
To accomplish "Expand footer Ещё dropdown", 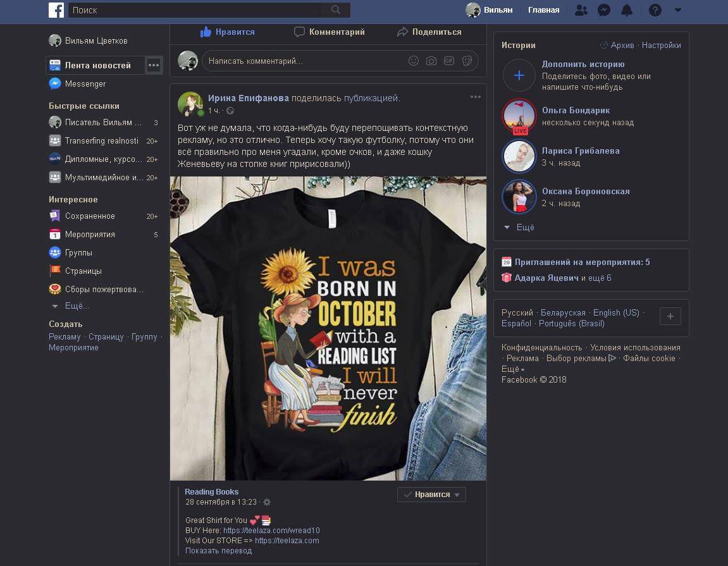I will (x=512, y=369).
